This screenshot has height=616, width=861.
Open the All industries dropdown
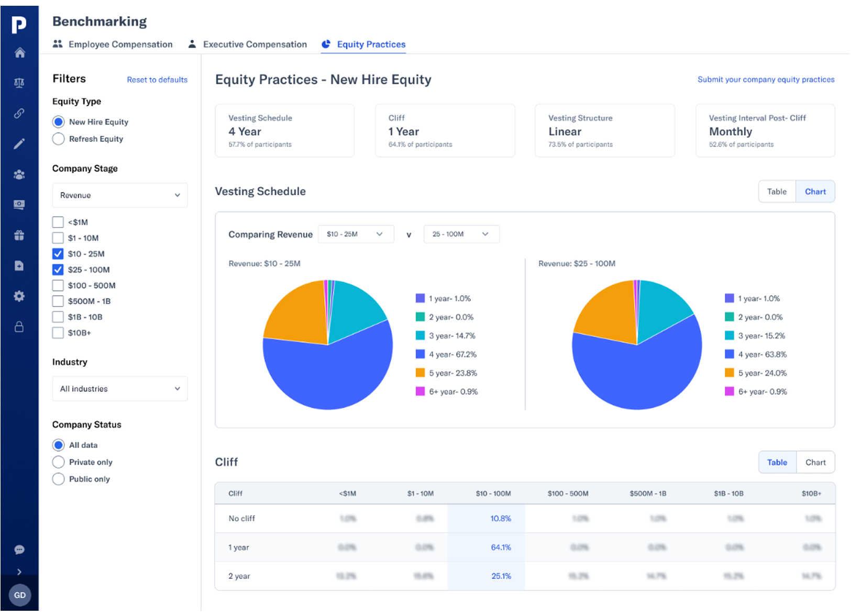click(x=119, y=388)
